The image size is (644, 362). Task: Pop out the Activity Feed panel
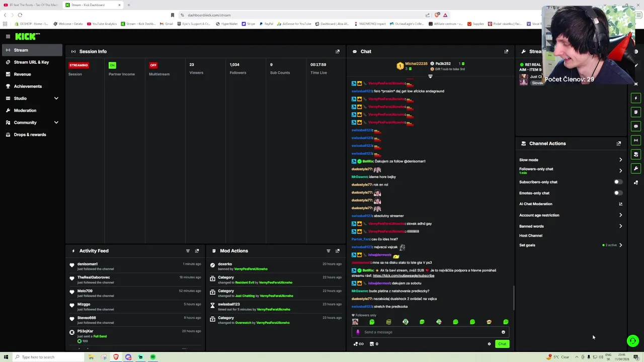pos(197,251)
